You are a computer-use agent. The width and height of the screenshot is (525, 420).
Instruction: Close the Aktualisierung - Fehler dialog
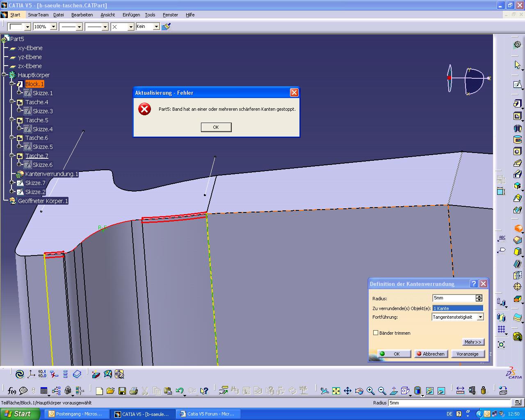pos(294,93)
